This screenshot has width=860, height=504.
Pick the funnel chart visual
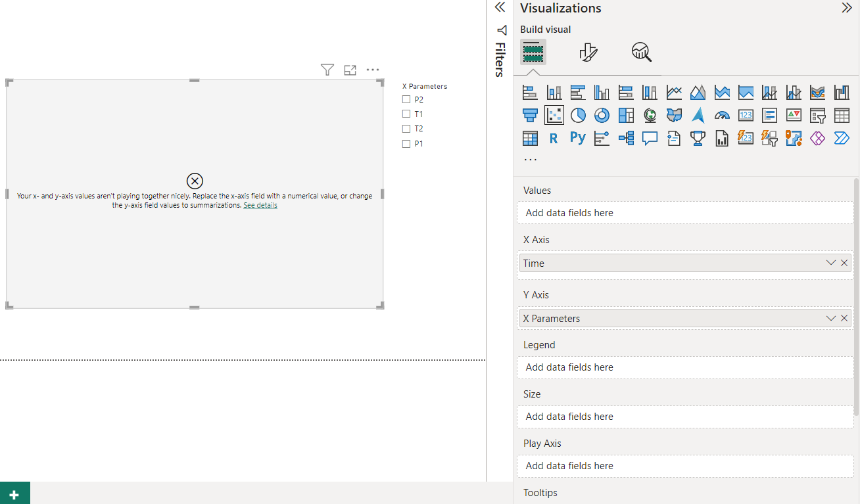tap(530, 115)
